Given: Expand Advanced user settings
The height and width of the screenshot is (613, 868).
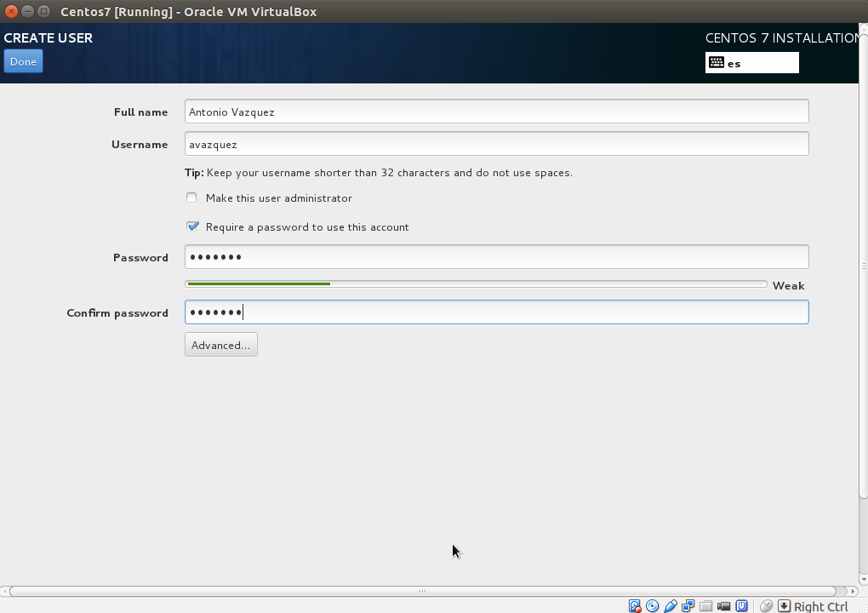Looking at the screenshot, I should tap(220, 344).
